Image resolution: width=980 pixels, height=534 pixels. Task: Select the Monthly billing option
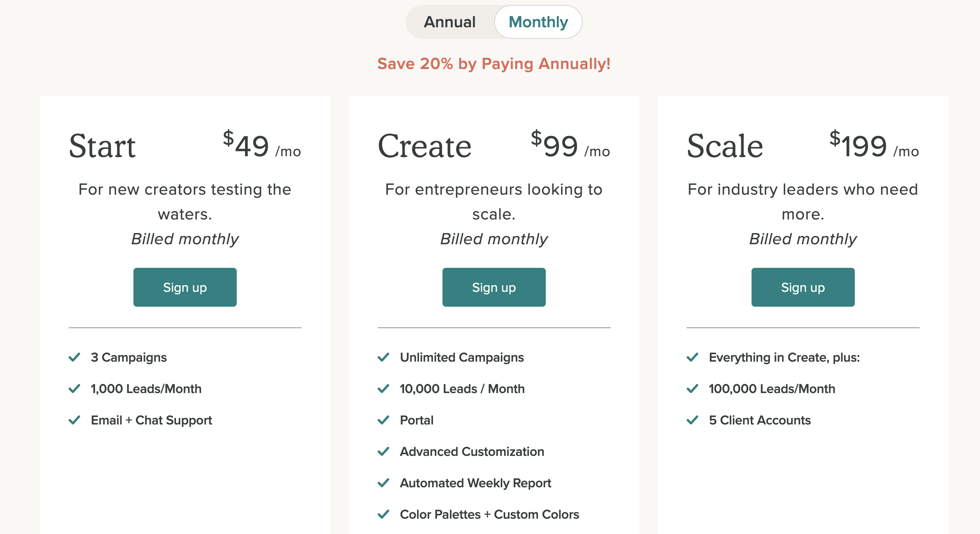[538, 22]
